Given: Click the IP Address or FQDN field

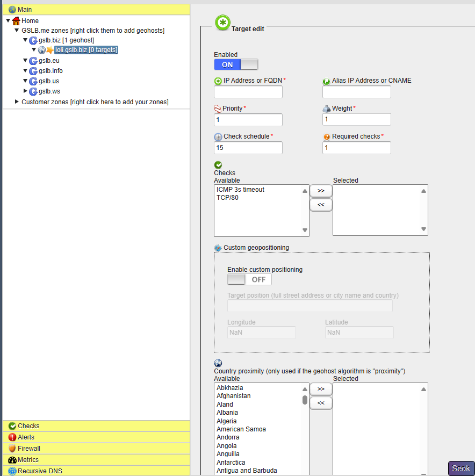Looking at the screenshot, I should coord(248,92).
